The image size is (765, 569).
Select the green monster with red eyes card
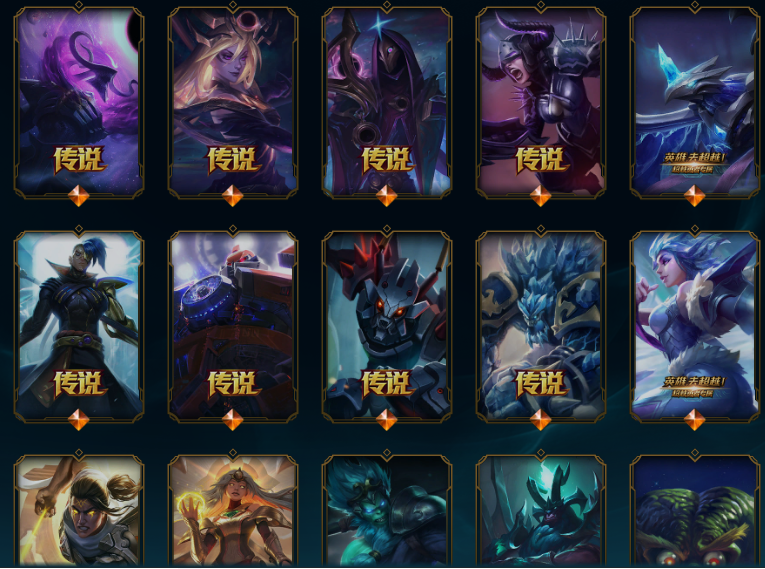(x=695, y=510)
